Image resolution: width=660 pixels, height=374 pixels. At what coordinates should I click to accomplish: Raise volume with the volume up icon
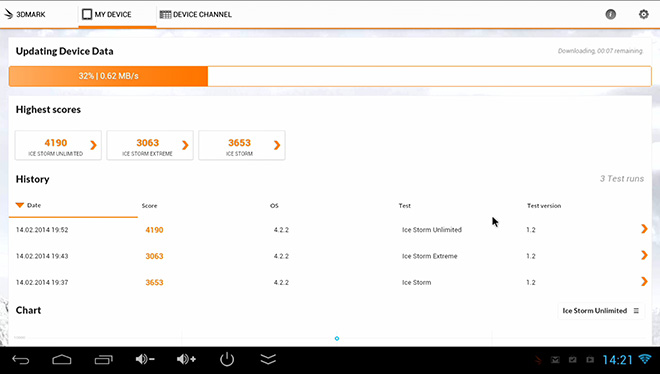click(x=186, y=359)
